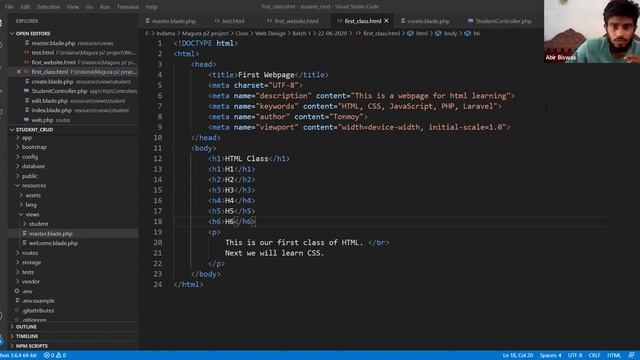Open Go to Line via Ln 18, Col 20
This screenshot has height=360, width=640.
tap(518, 356)
